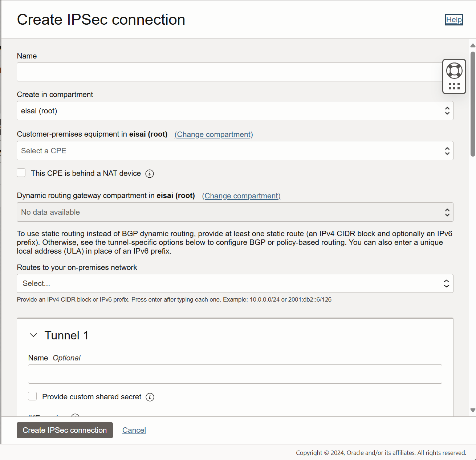Click the Cancel link
476x460 pixels.
point(134,430)
